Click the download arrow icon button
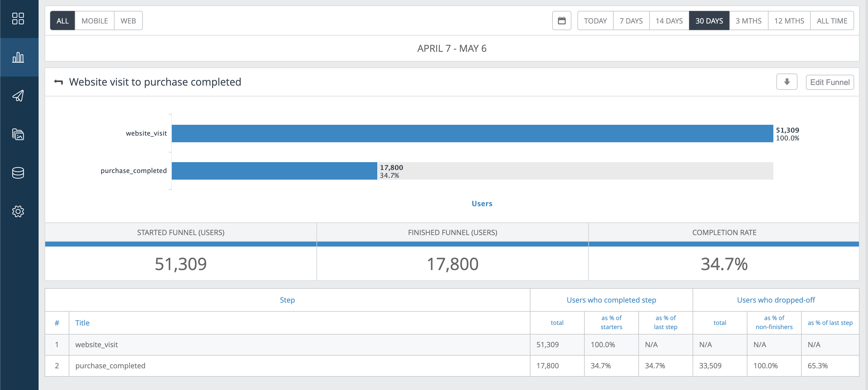Screen dimensions: 868x390 tap(786, 82)
